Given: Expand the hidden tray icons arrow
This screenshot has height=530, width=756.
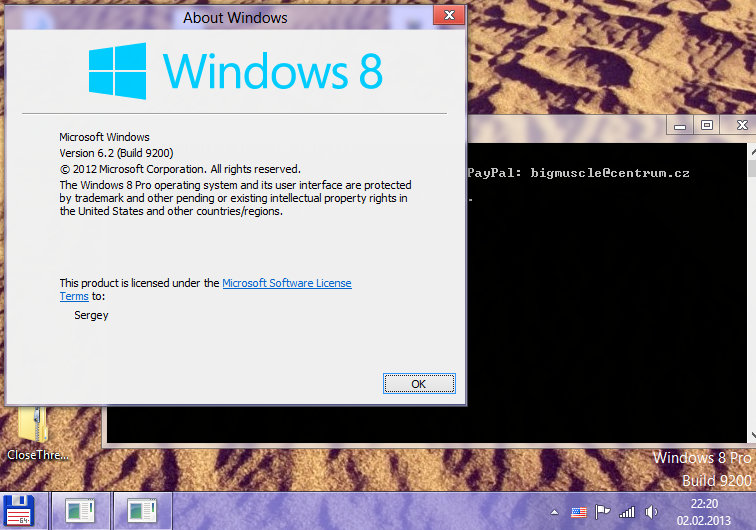Looking at the screenshot, I should [x=555, y=512].
